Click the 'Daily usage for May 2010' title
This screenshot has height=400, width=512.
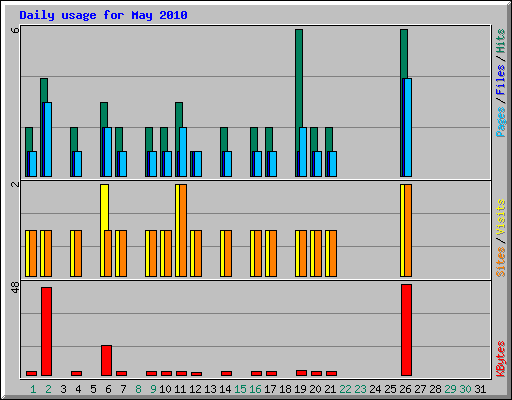(x=103, y=15)
